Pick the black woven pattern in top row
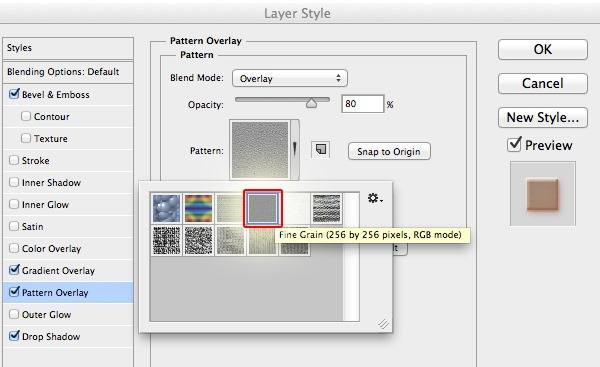This screenshot has height=367, width=600. click(326, 209)
